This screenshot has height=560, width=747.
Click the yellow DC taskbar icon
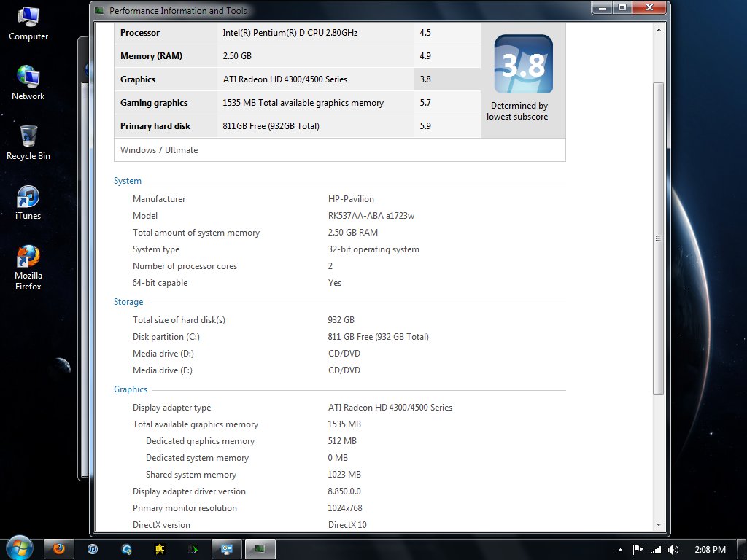click(x=160, y=549)
